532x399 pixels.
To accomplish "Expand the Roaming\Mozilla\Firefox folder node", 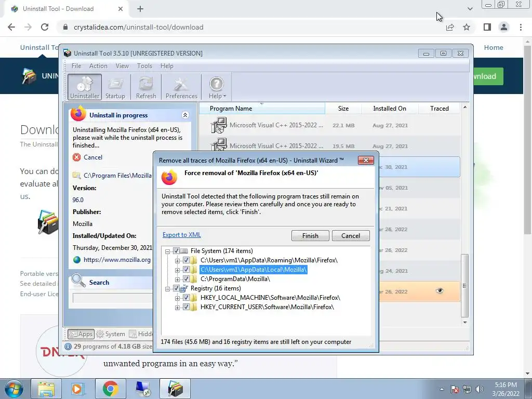I will [177, 261].
